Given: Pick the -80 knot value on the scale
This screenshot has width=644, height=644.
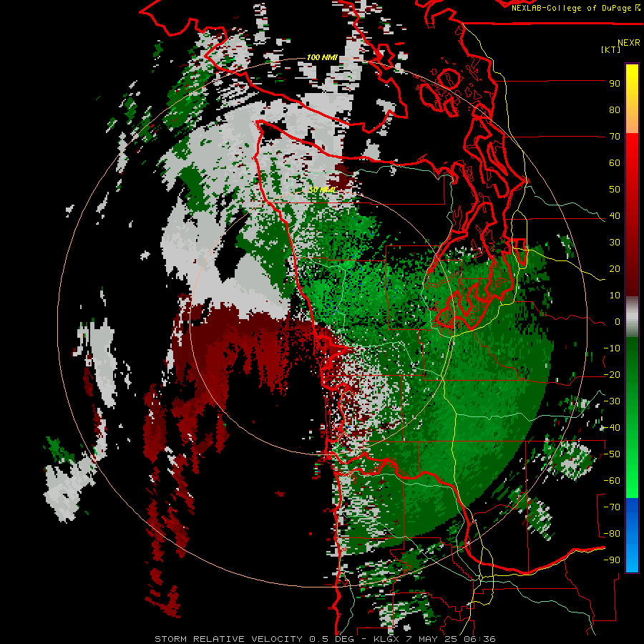Looking at the screenshot, I should click(x=612, y=534).
